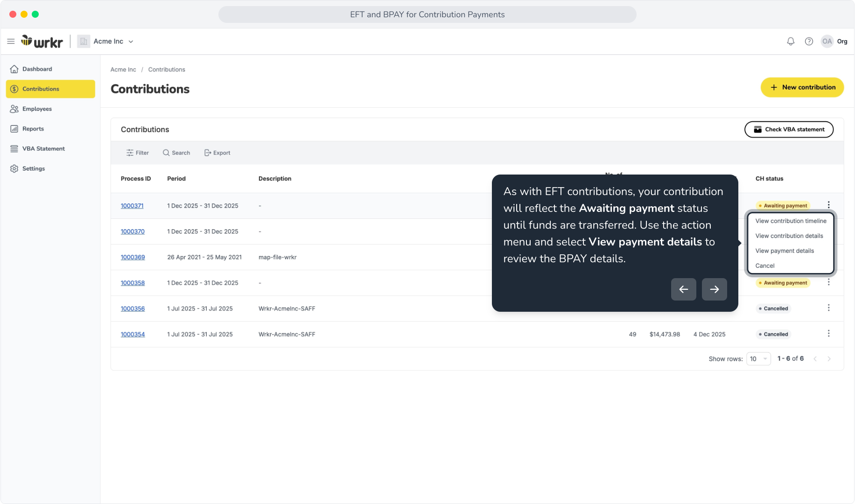Go to next tour step arrow
The height and width of the screenshot is (504, 855).
point(714,289)
